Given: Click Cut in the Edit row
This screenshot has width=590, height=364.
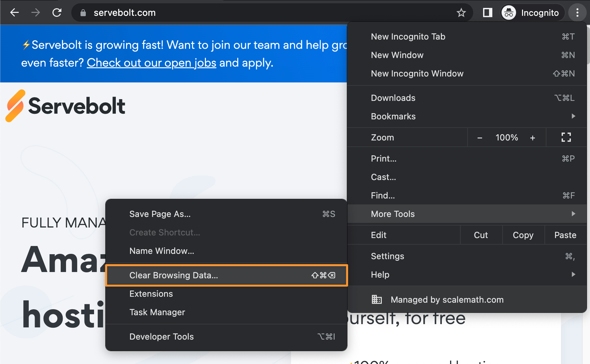Looking at the screenshot, I should [x=481, y=235].
